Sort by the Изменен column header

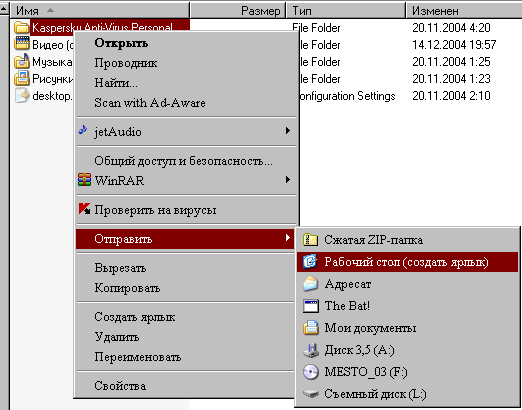[464, 11]
